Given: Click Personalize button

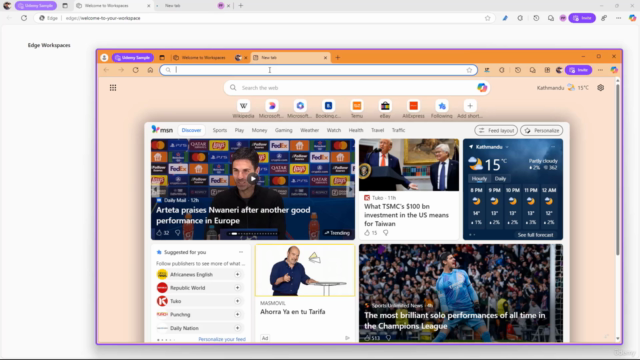Looking at the screenshot, I should (542, 131).
